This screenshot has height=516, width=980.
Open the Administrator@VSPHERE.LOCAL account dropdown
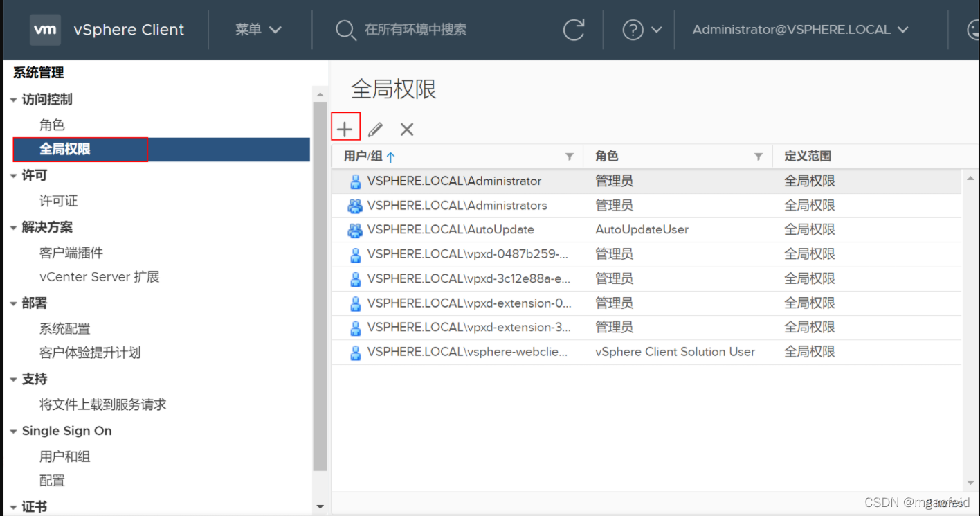[x=800, y=30]
